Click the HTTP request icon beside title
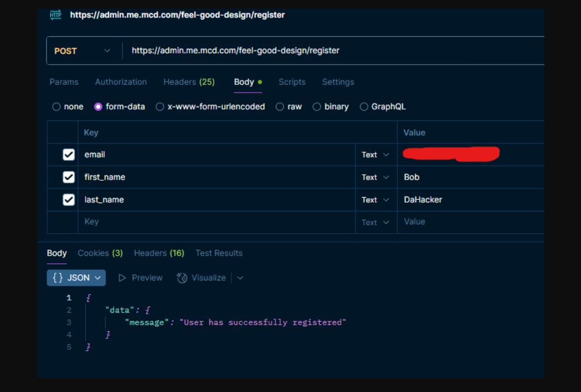The width and height of the screenshot is (581, 392). coord(55,15)
